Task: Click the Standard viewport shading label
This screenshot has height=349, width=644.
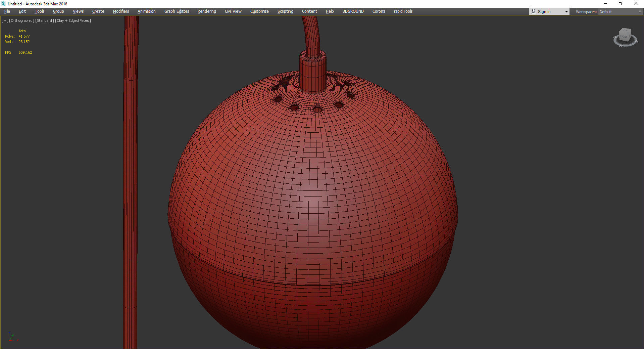Action: pyautogui.click(x=45, y=20)
